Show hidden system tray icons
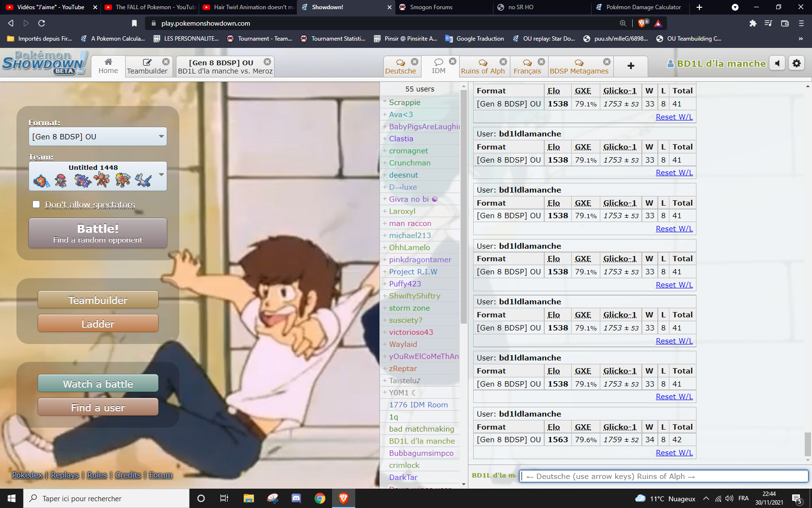The width and height of the screenshot is (812, 508). [x=706, y=498]
